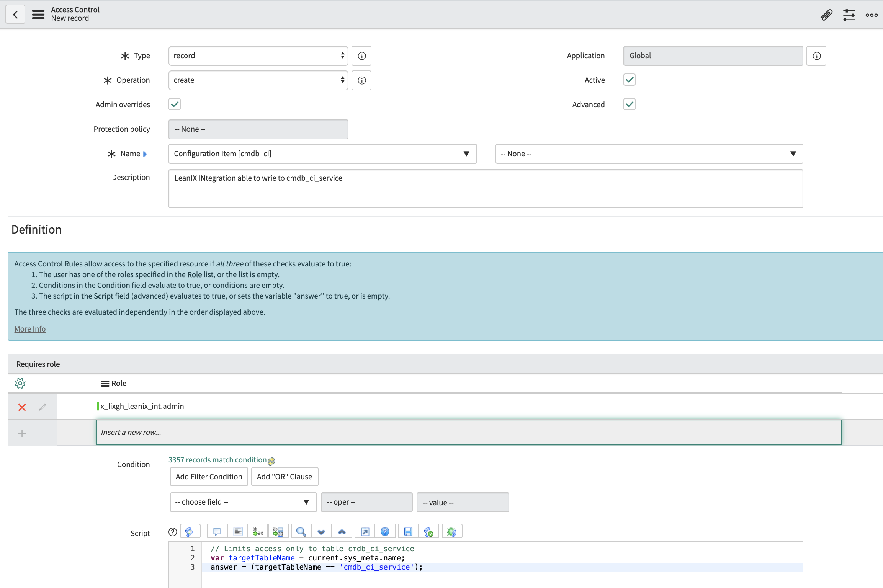Open the personalize form sliders icon
This screenshot has height=588, width=883.
click(849, 15)
